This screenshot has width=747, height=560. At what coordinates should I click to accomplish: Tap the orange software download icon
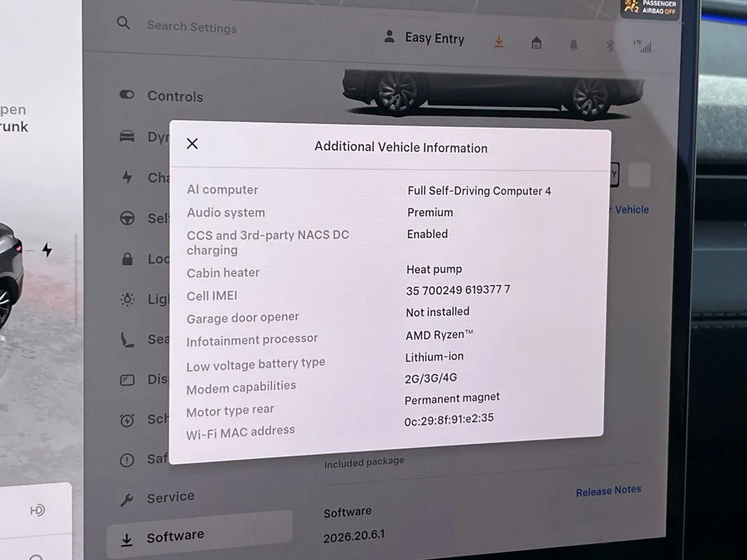tap(499, 42)
